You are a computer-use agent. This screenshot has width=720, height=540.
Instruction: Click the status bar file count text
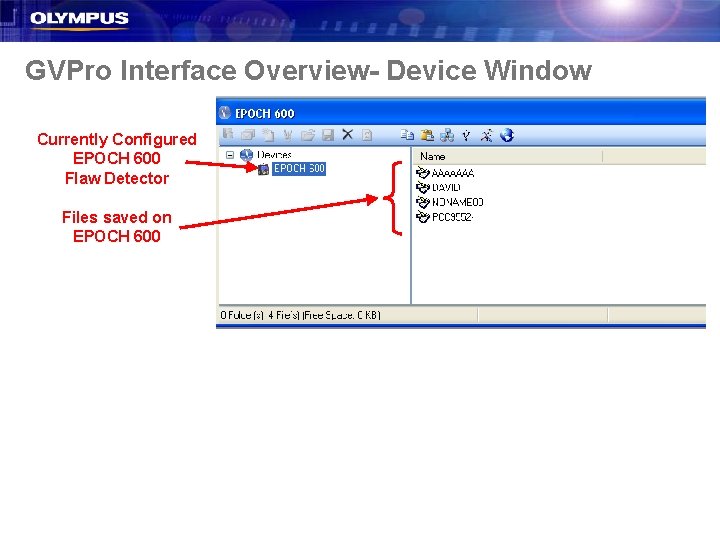tap(300, 315)
